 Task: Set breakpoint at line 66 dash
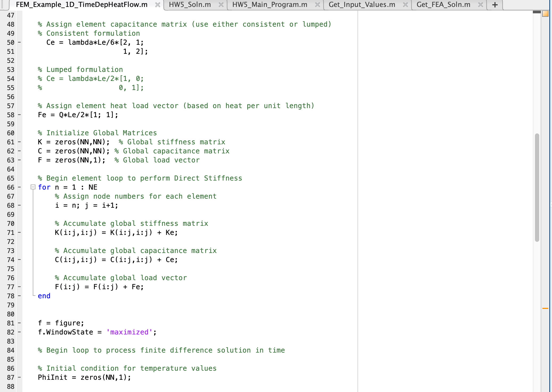tap(19, 187)
